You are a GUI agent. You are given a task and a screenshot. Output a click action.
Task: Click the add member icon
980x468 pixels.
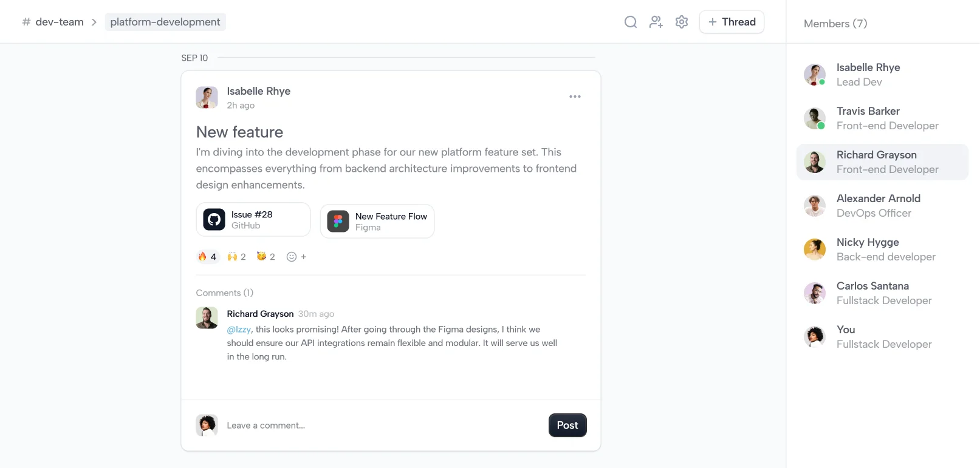656,22
